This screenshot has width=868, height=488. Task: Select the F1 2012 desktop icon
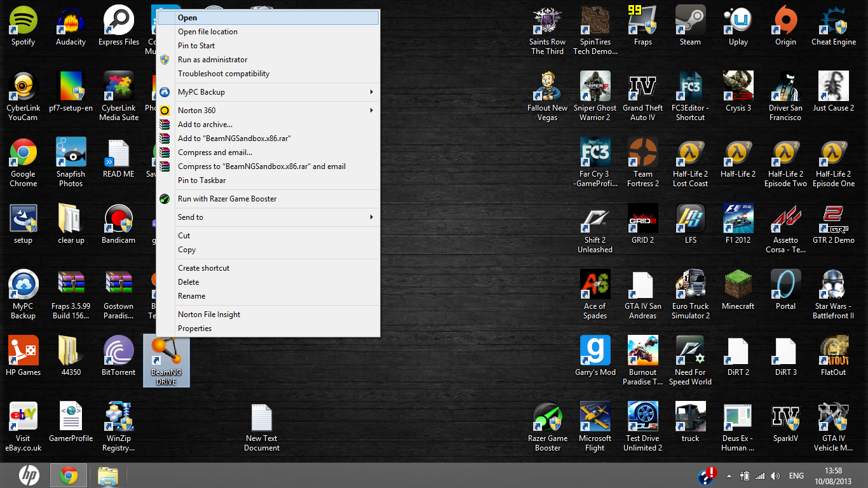(x=738, y=224)
